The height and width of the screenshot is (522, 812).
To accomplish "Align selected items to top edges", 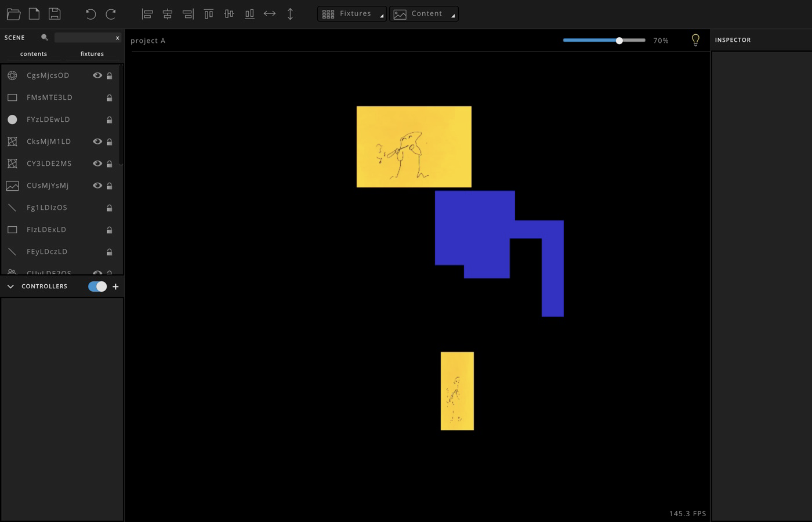I will [209, 14].
